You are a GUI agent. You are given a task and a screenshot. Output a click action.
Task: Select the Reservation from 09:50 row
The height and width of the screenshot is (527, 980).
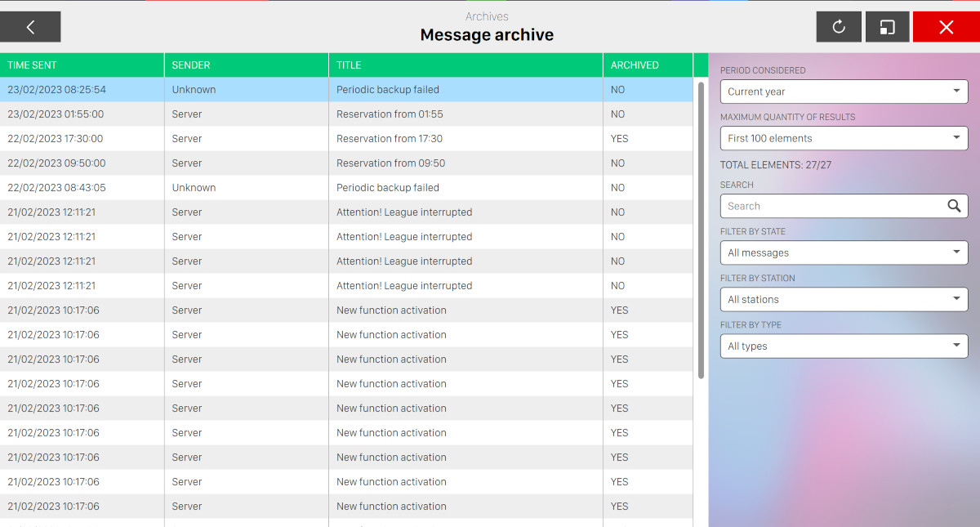tap(390, 163)
